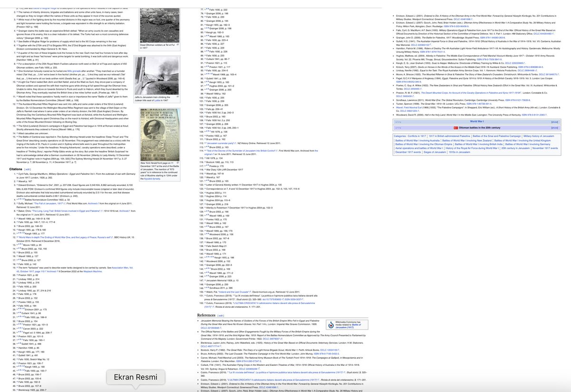
Task: Open Ottoman battles in the 20th century title
Action: click(x=480, y=128)
